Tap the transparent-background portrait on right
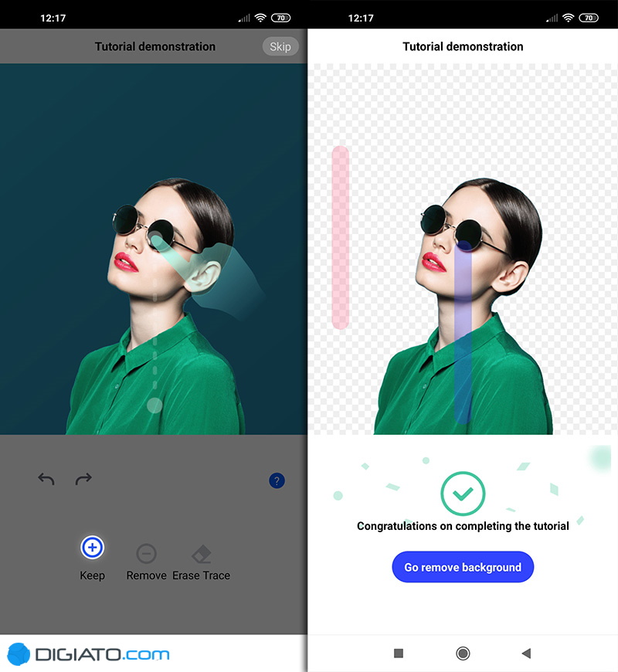The height and width of the screenshot is (672, 618). pyautogui.click(x=463, y=249)
